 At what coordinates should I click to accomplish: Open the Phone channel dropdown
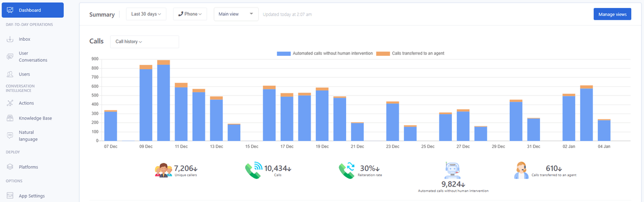190,14
